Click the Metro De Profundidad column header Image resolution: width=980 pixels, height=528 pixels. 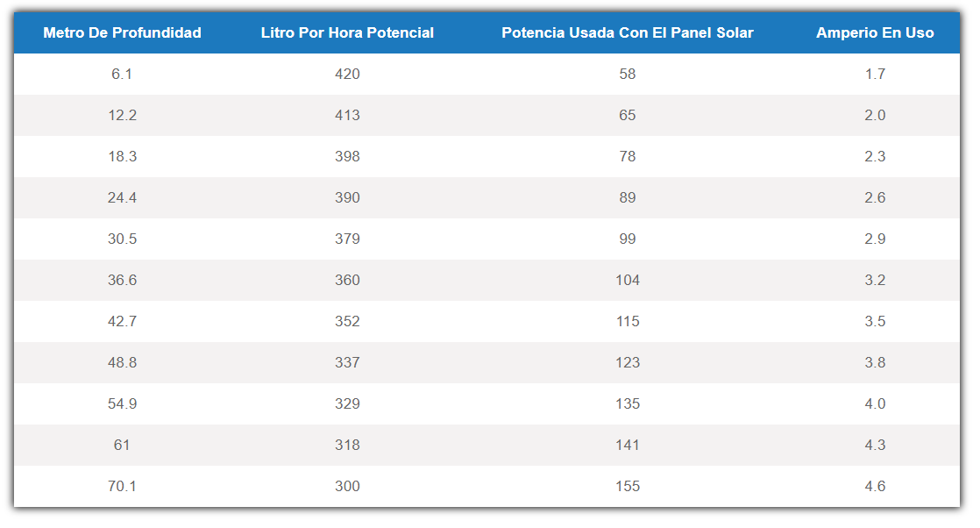122,33
